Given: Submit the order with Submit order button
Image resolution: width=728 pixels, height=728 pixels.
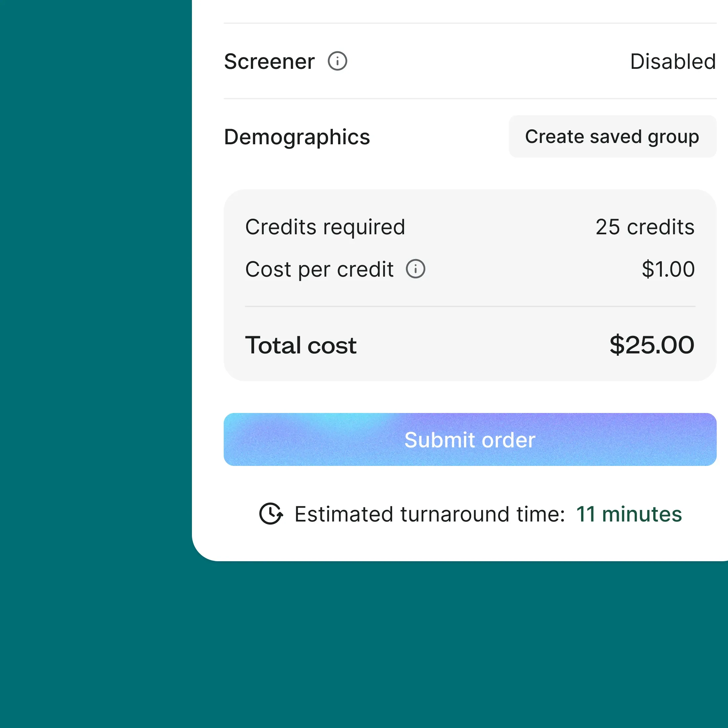Looking at the screenshot, I should 470,439.
